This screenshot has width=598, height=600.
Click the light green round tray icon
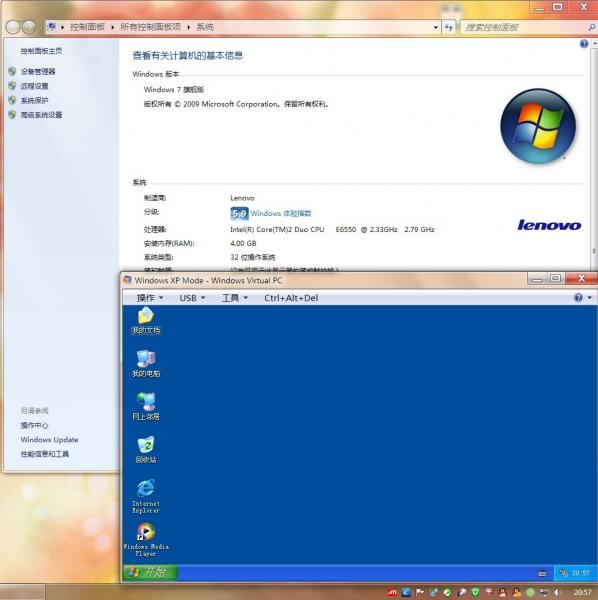tap(530, 593)
